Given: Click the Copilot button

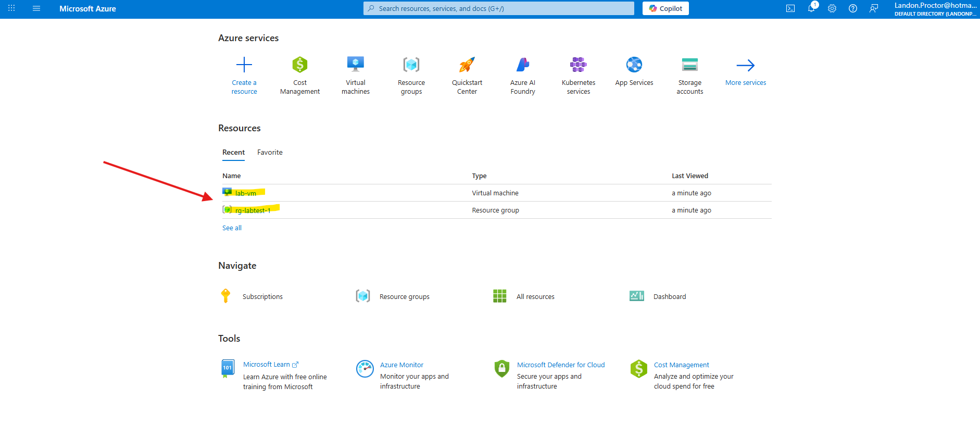Looking at the screenshot, I should point(665,8).
